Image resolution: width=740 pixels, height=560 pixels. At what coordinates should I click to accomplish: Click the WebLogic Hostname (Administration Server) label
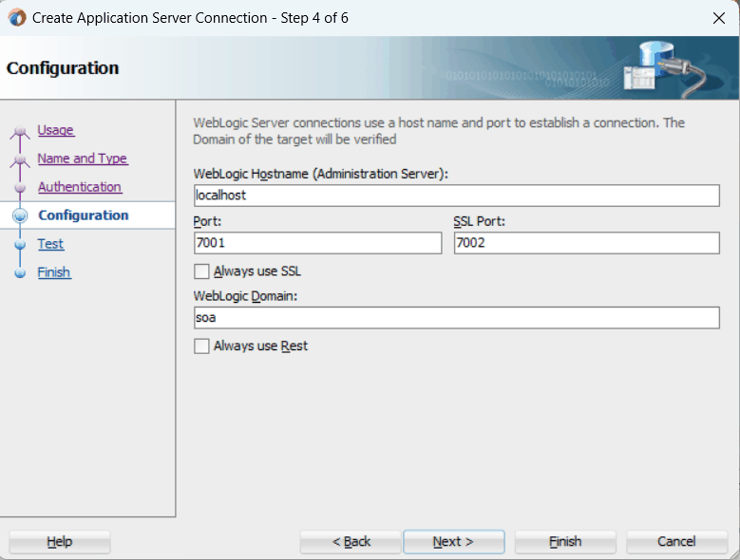click(320, 174)
